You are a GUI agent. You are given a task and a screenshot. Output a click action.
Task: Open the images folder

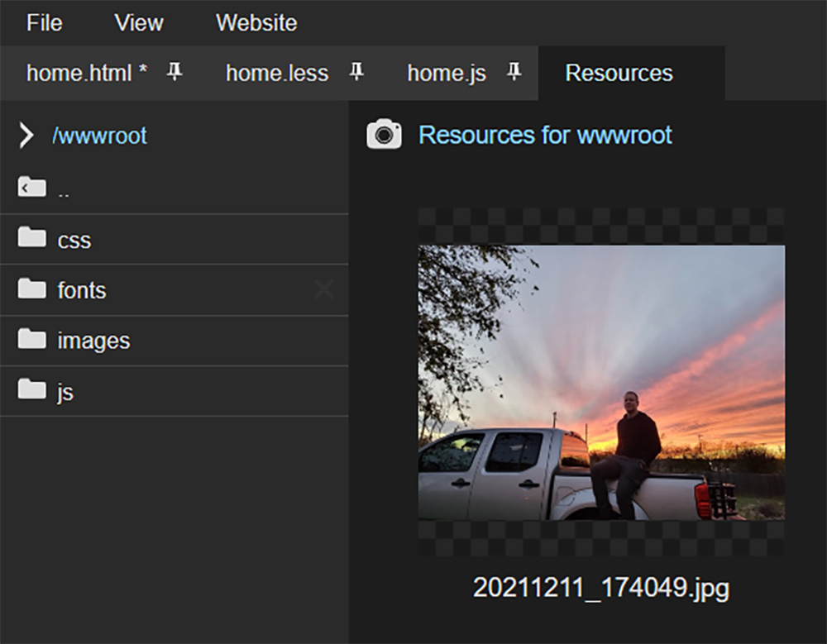(x=93, y=341)
